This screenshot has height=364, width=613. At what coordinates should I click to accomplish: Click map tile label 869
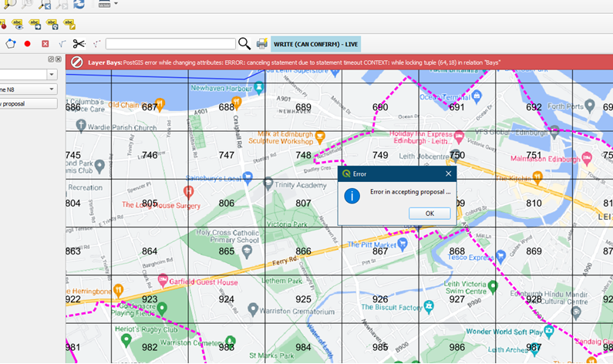click(x=534, y=251)
